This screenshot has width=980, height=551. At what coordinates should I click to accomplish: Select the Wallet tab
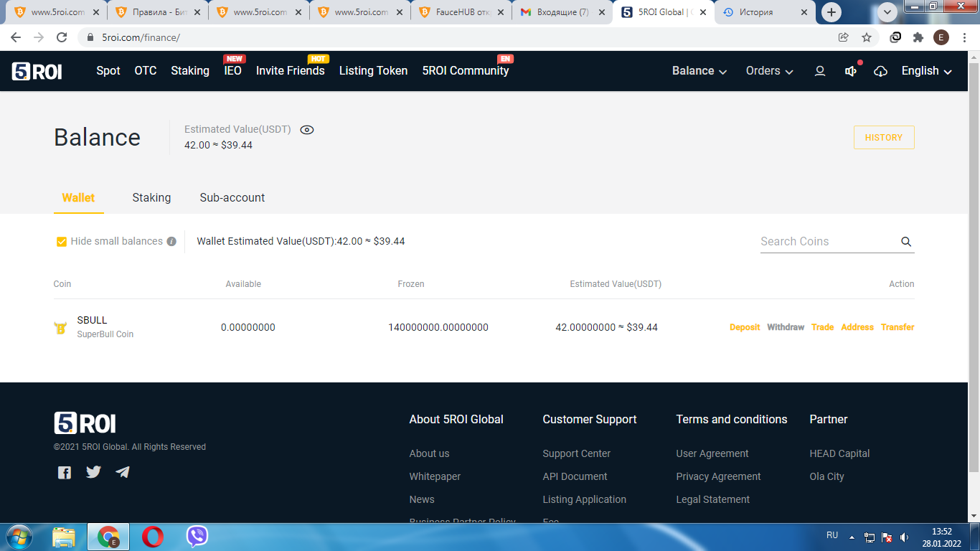[x=78, y=197]
